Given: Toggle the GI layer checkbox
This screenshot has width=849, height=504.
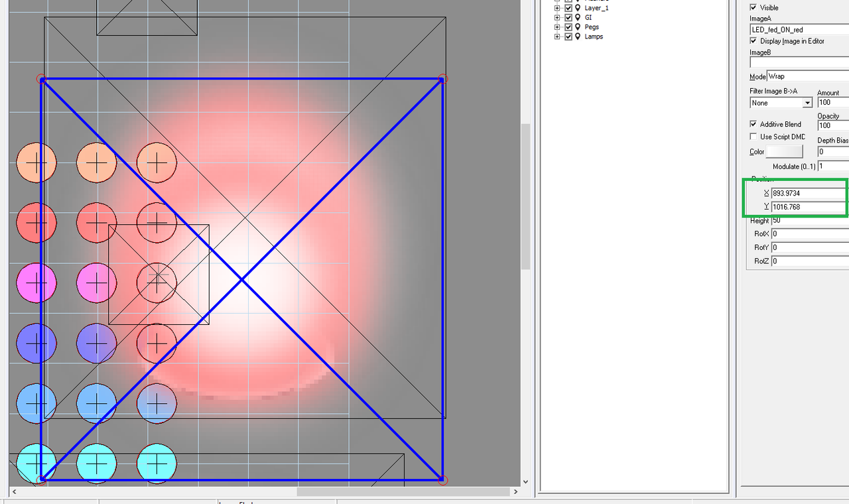Looking at the screenshot, I should [x=568, y=17].
